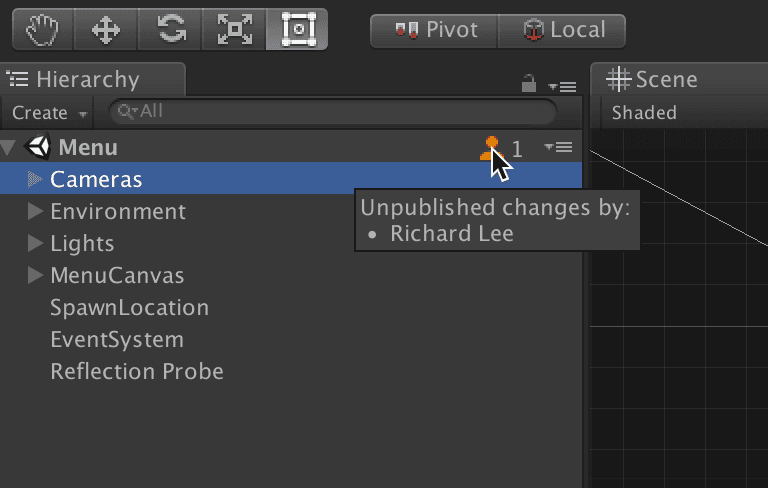This screenshot has height=488, width=768.
Task: Select the Menu scene header
Action: pyautogui.click(x=291, y=147)
